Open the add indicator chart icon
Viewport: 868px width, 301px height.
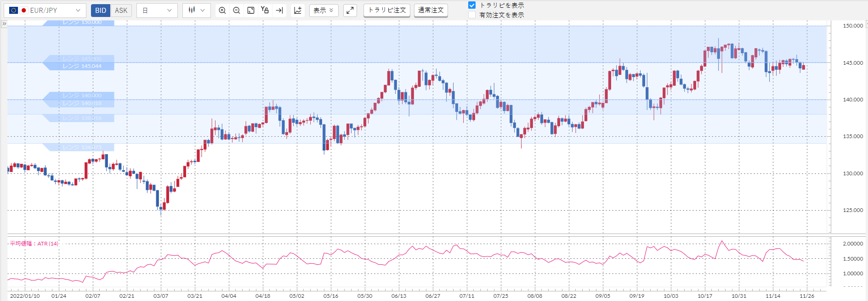pyautogui.click(x=298, y=10)
